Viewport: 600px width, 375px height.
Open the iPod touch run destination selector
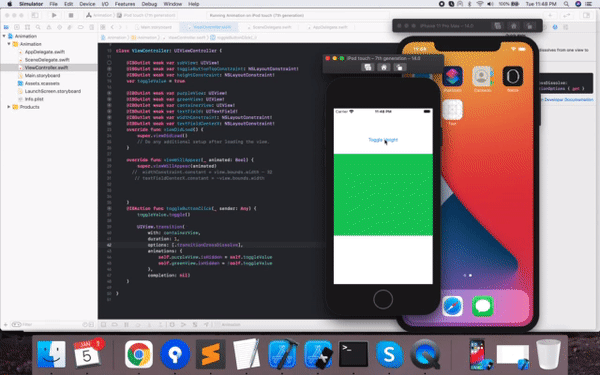[147, 15]
